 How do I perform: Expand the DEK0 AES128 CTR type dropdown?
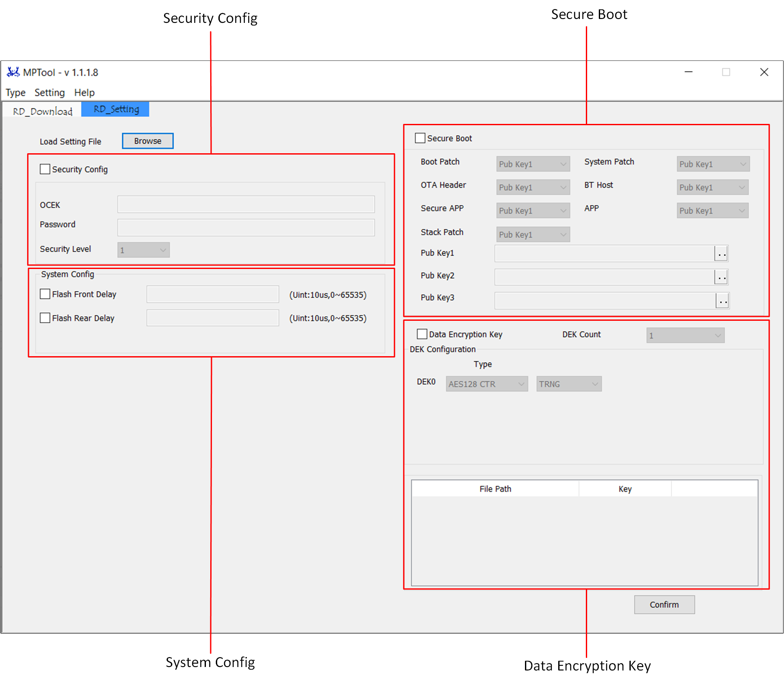(487, 384)
